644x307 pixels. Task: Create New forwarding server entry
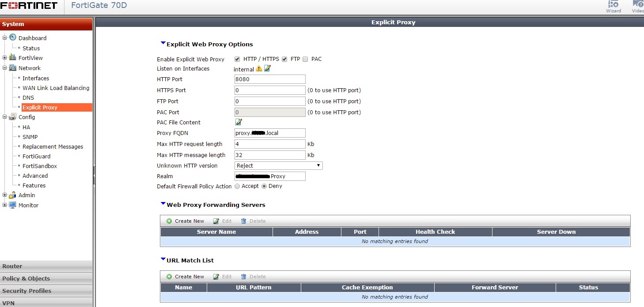coord(186,221)
